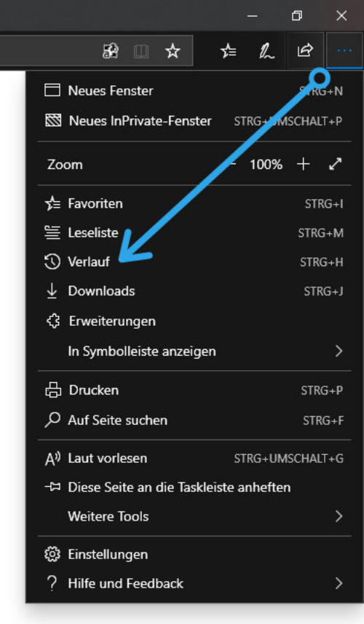Expand In Symbolleiste anzeigen submenu

click(194, 351)
